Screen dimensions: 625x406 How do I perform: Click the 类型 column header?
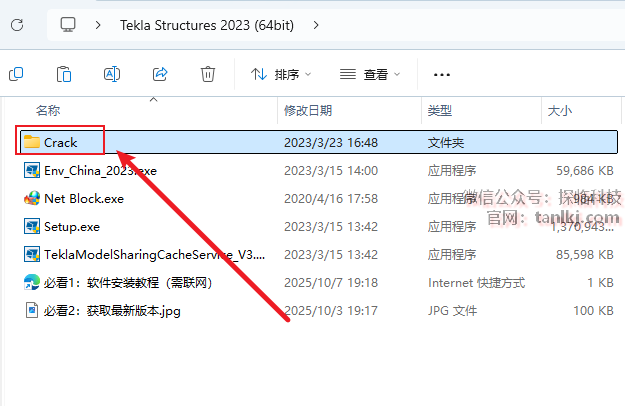(440, 110)
